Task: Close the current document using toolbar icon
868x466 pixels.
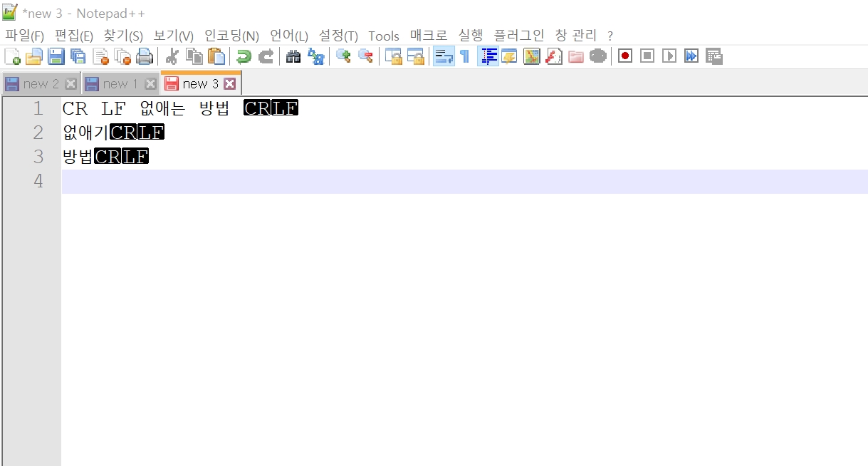Action: [100, 56]
